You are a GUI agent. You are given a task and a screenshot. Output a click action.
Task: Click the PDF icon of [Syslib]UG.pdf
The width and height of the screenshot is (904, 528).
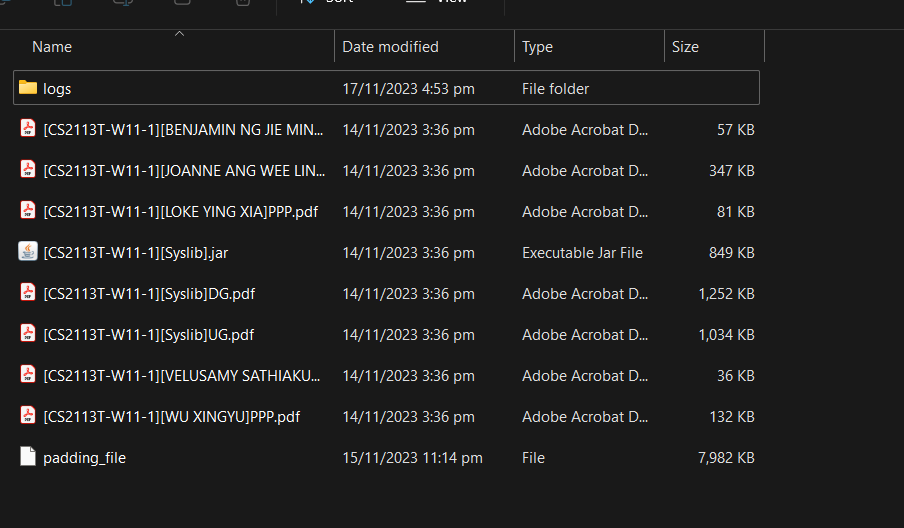click(28, 333)
